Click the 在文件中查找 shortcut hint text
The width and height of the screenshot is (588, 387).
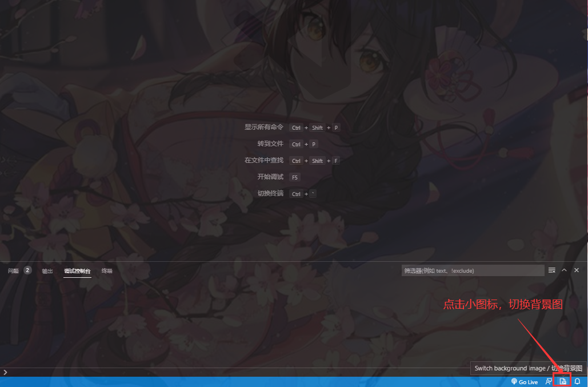pyautogui.click(x=263, y=160)
